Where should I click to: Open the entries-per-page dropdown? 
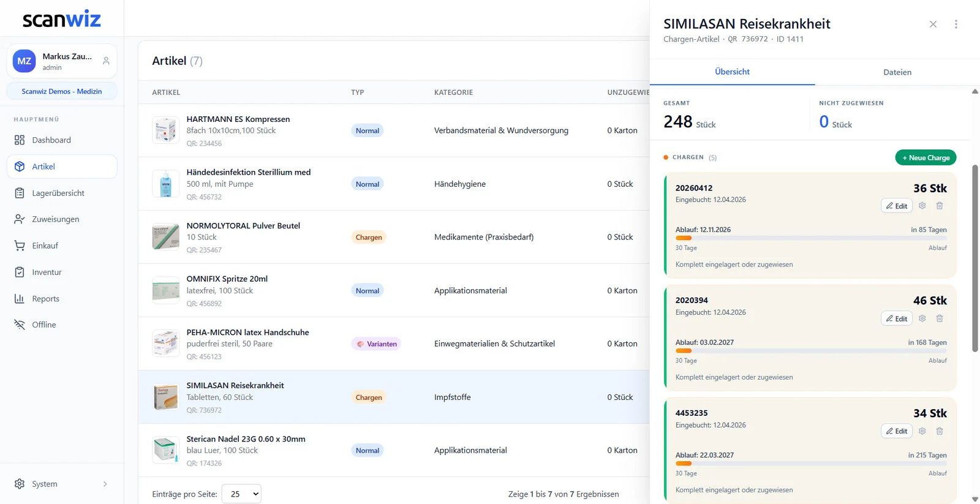(x=241, y=494)
